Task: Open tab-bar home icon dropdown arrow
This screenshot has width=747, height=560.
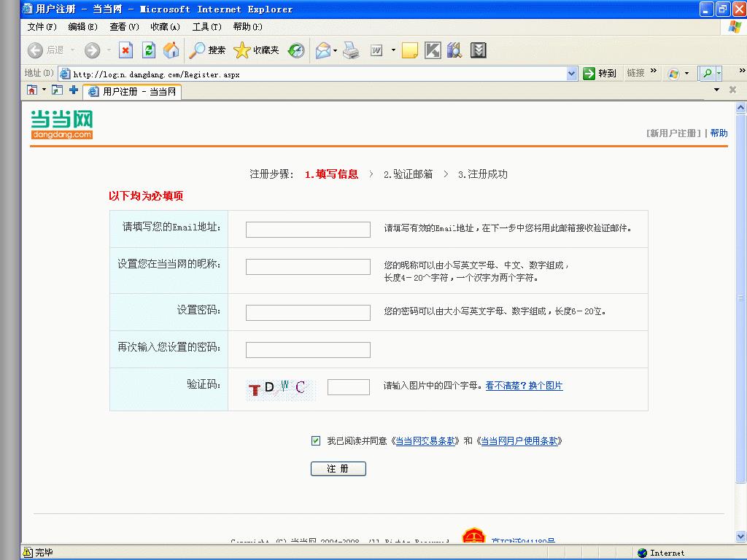Action: [x=44, y=90]
